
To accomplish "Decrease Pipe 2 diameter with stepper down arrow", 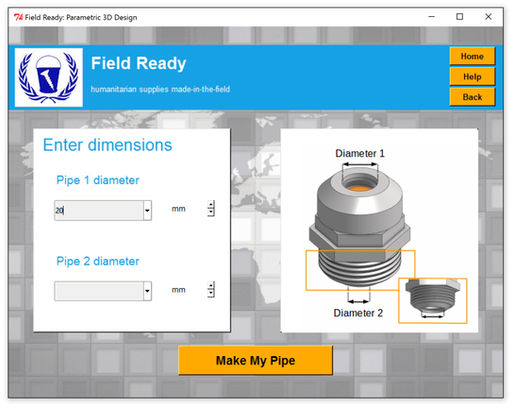I will click(211, 293).
